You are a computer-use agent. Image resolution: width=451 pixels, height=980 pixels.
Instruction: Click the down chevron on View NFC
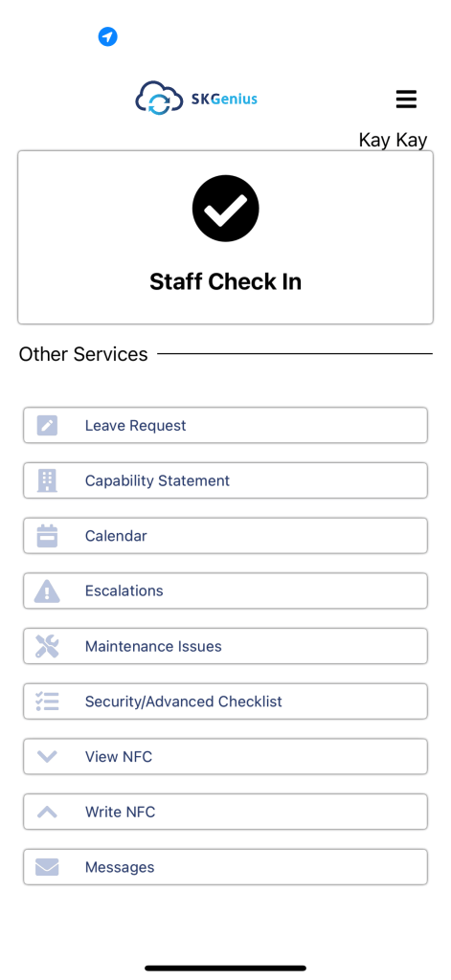[x=48, y=757]
